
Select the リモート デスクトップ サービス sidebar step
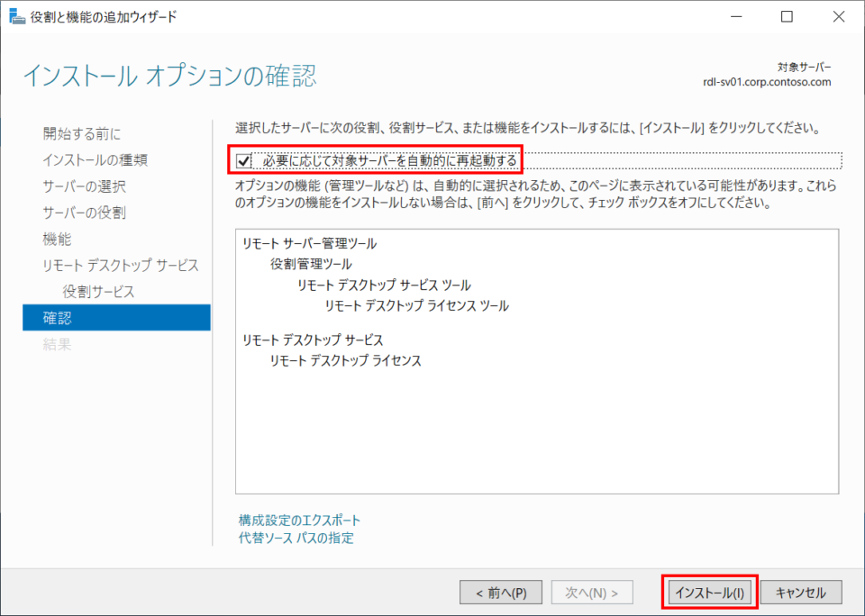121,266
